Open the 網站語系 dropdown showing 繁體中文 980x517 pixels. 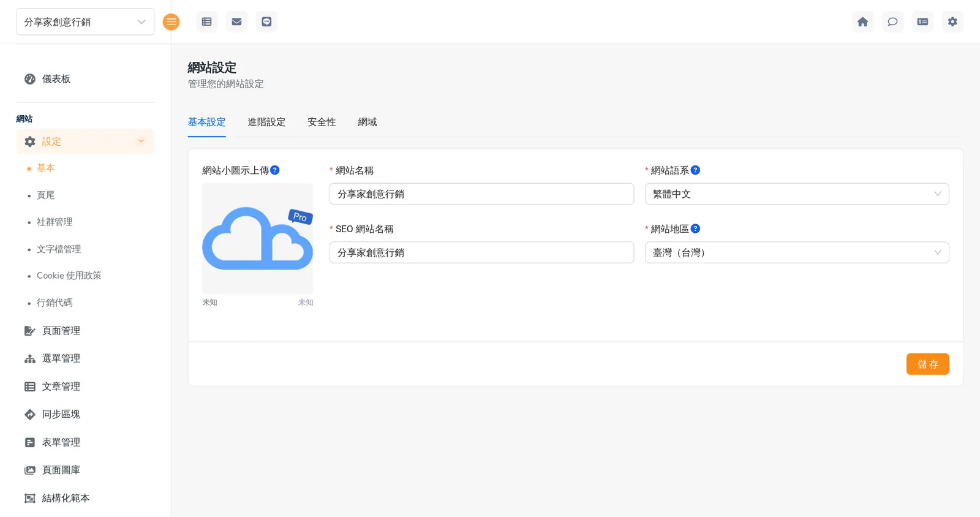[797, 194]
